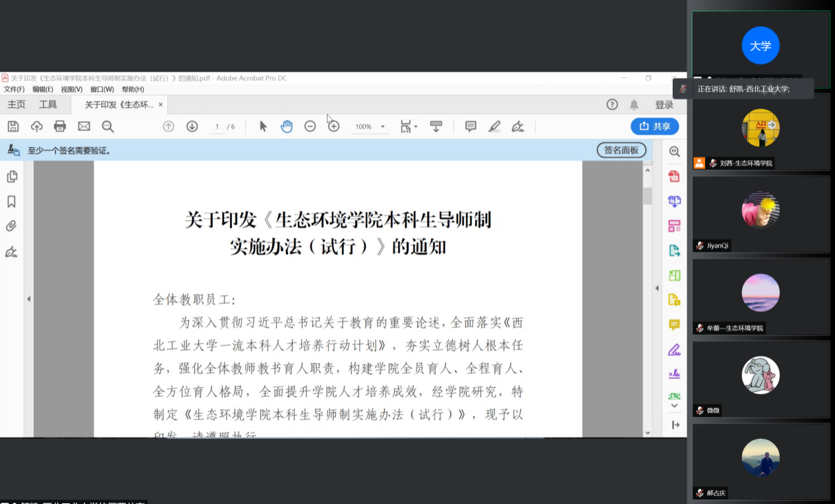835x504 pixels.
Task: Add a sticky note comment from toolbar
Action: point(471,126)
